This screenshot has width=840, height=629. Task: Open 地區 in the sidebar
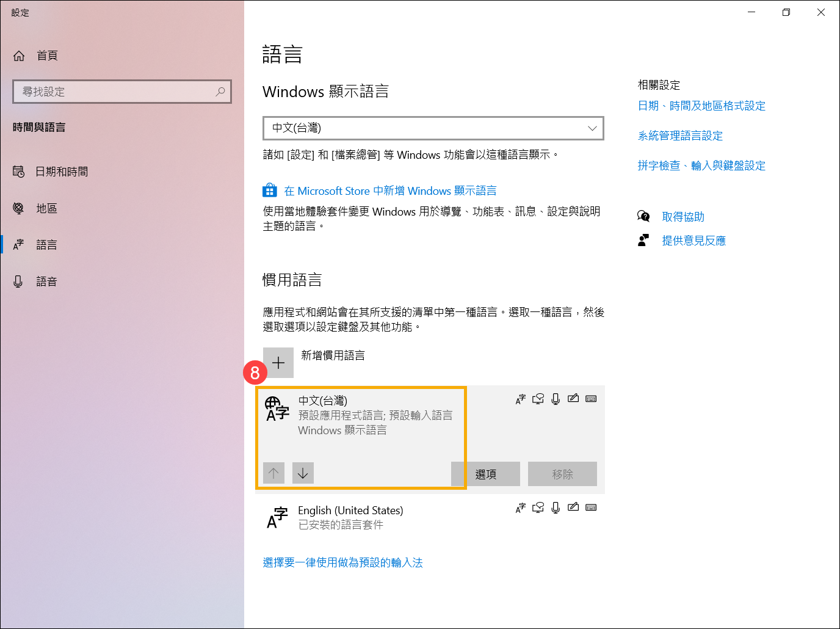122,208
